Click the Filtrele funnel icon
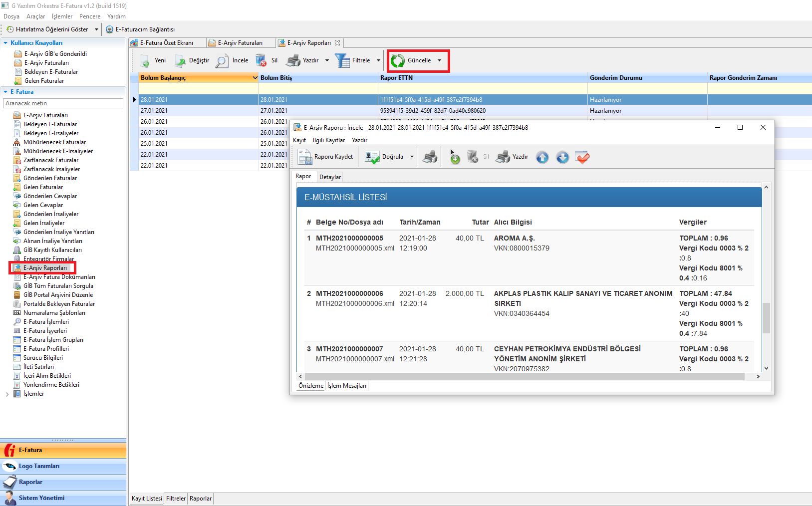This screenshot has height=506, width=812. coord(342,61)
